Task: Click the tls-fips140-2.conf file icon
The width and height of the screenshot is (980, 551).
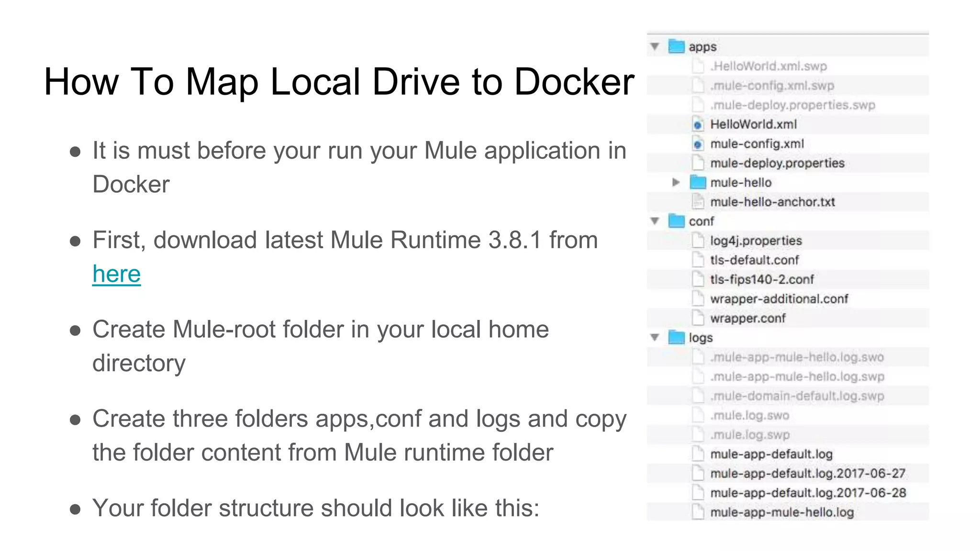Action: (x=698, y=279)
